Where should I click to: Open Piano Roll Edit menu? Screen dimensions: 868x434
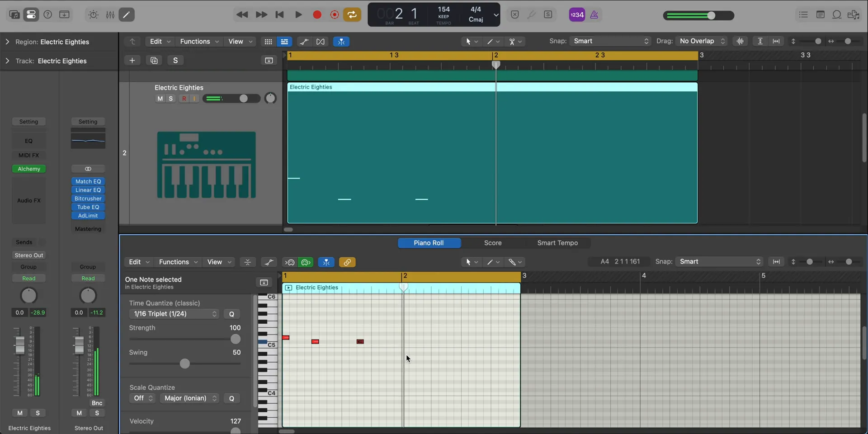139,262
